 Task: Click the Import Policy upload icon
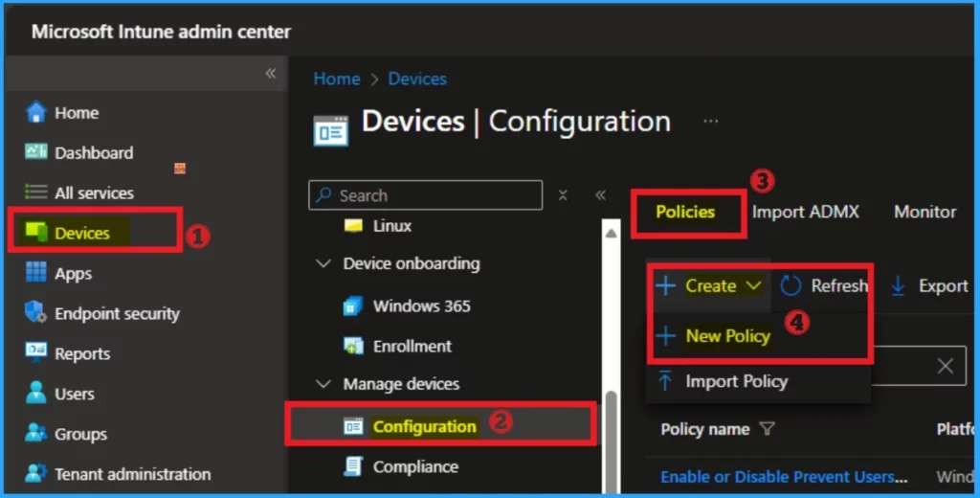(x=666, y=380)
